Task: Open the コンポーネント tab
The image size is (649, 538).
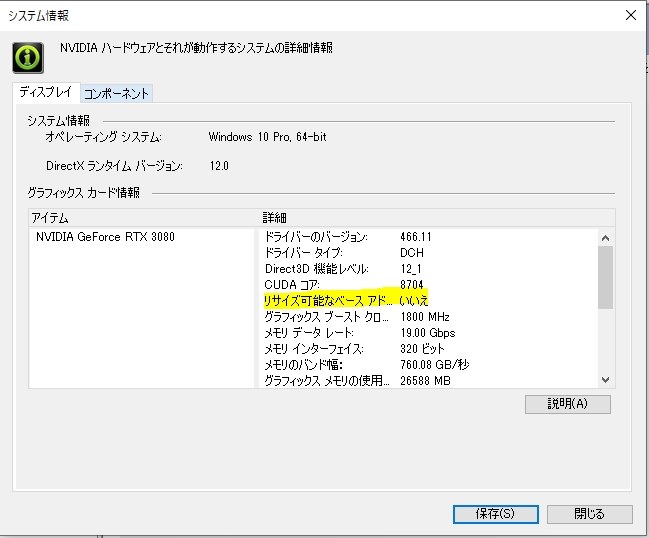Action: click(116, 94)
